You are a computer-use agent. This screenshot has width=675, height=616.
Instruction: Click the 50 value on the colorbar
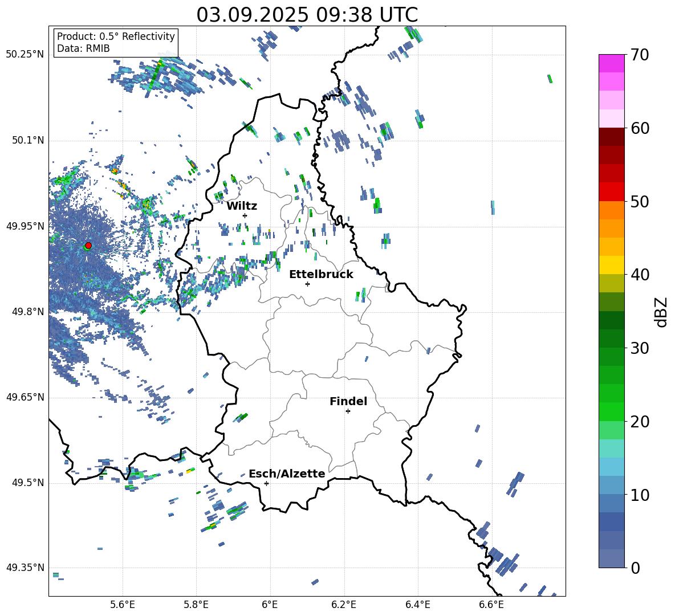point(640,201)
